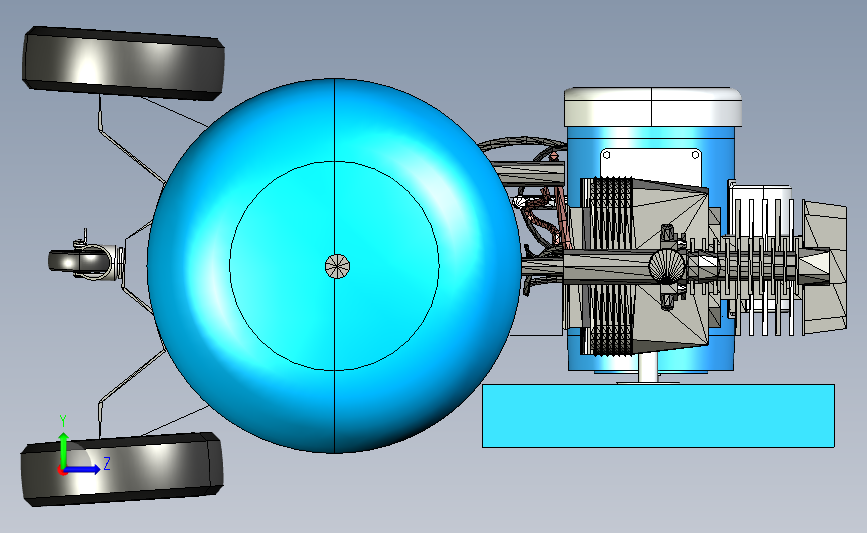Select the white motor end cap
The height and width of the screenshot is (533, 867).
tap(652, 107)
